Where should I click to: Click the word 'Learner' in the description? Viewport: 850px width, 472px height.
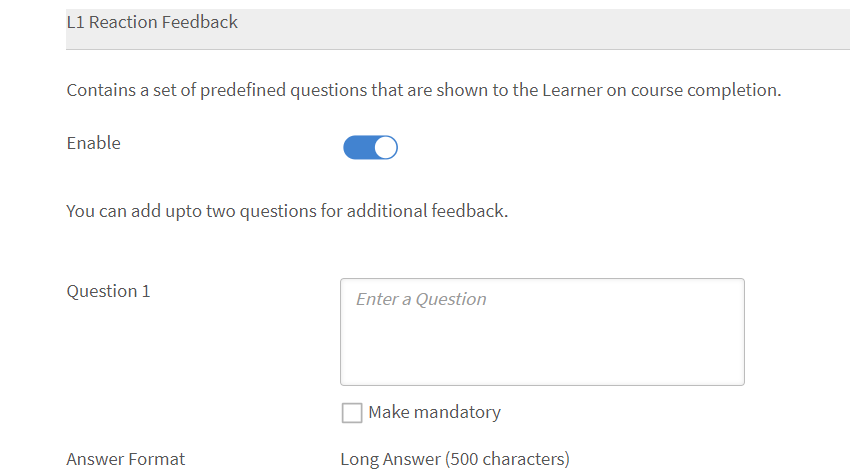pyautogui.click(x=572, y=90)
